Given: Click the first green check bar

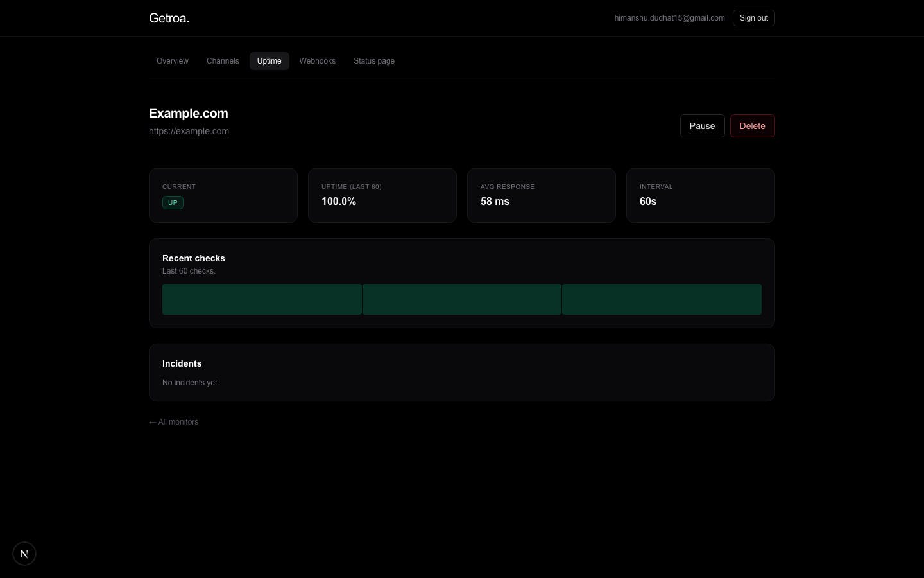Looking at the screenshot, I should pyautogui.click(x=262, y=299).
